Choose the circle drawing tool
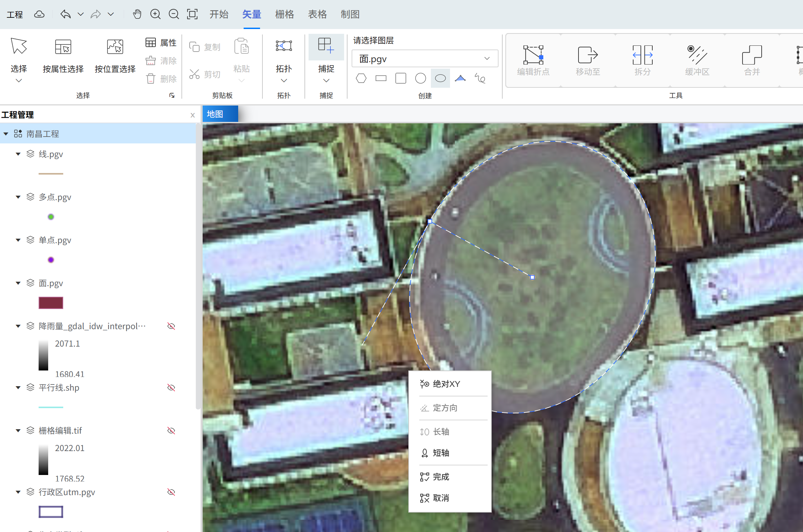The height and width of the screenshot is (532, 803). [420, 79]
